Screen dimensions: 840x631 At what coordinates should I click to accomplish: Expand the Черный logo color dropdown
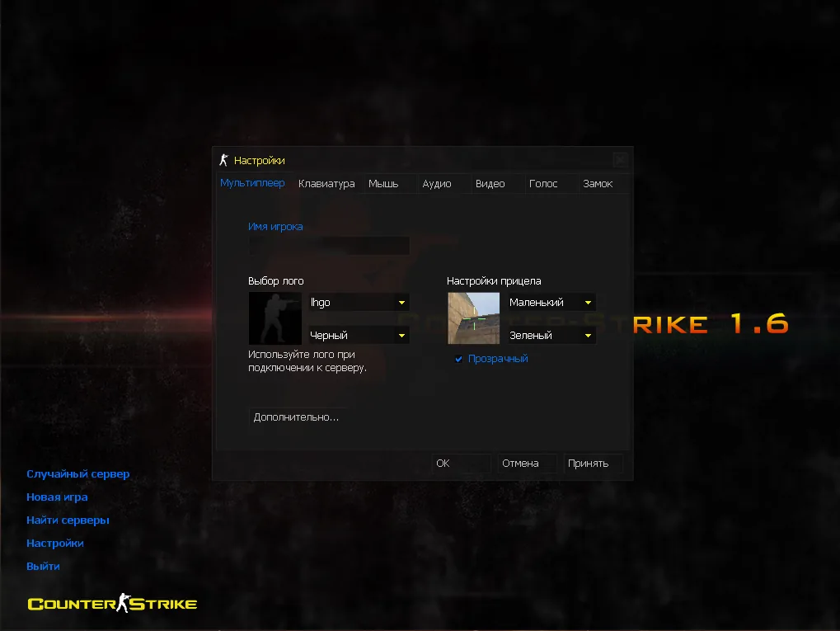coord(359,336)
